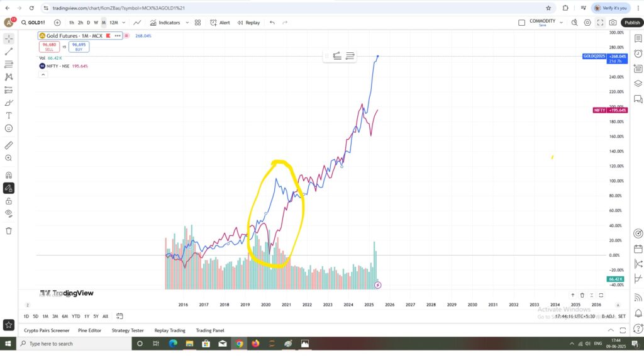Viewport: 644px width, 360px height.
Task: Open Firefox from the taskbar
Action: [255, 344]
